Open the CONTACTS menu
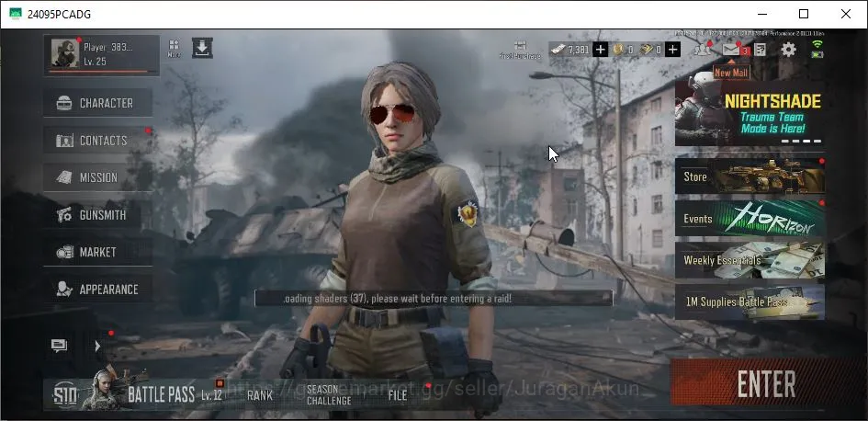868x421 pixels. [97, 141]
